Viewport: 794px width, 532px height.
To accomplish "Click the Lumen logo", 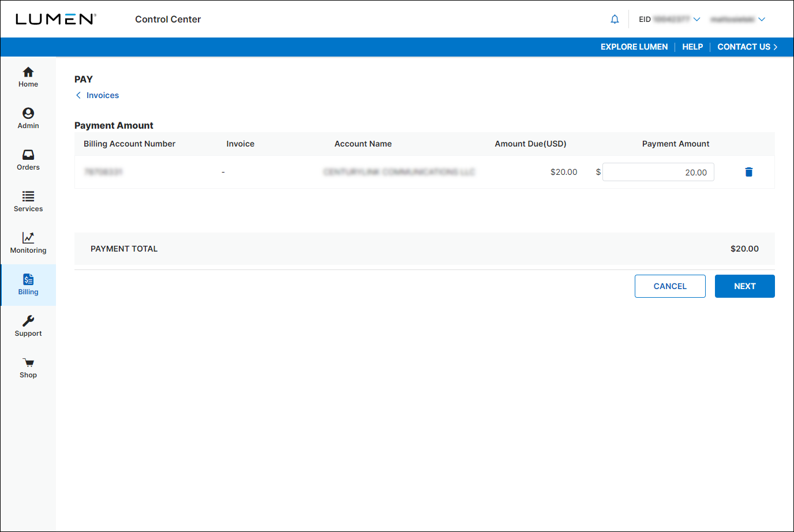I will [x=55, y=19].
